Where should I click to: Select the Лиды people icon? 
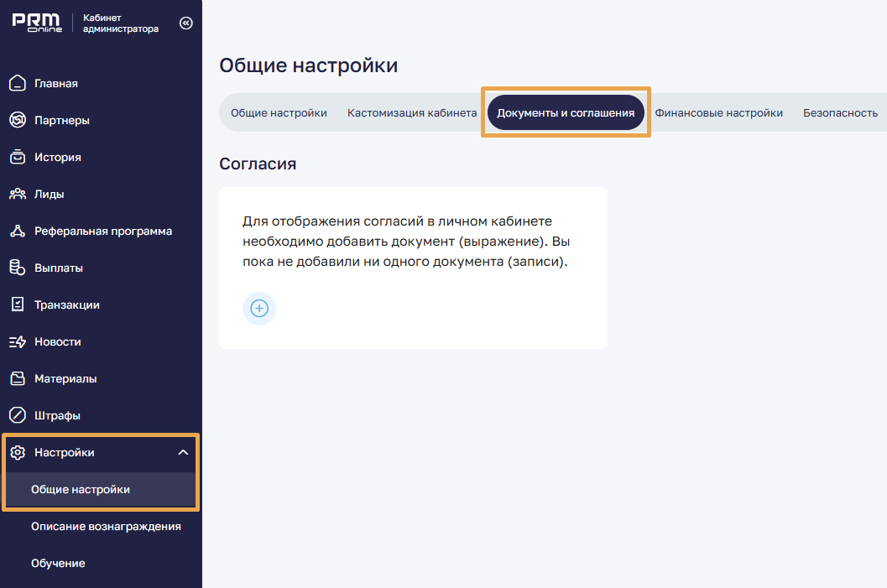click(x=18, y=194)
